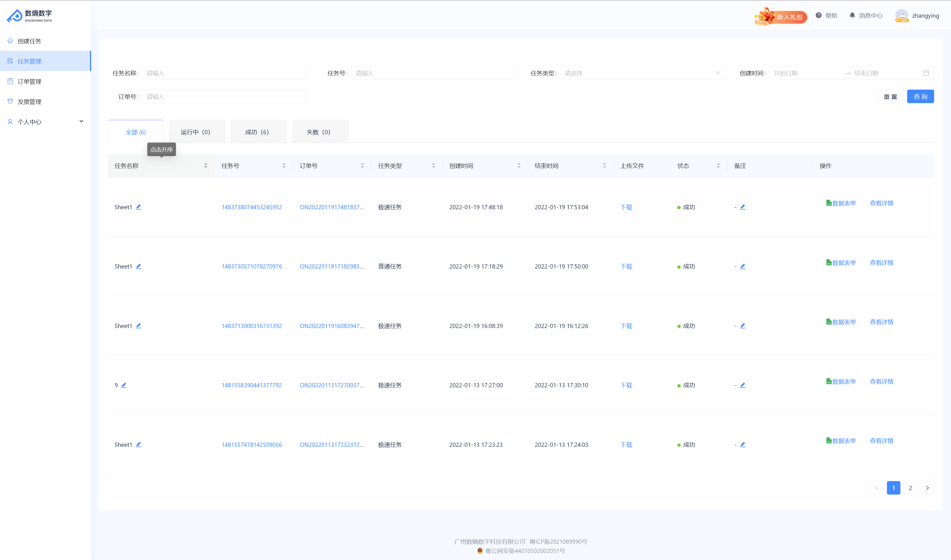The height and width of the screenshot is (560, 951).
Task: Go to 创建任务 in the sidebar
Action: click(45, 41)
